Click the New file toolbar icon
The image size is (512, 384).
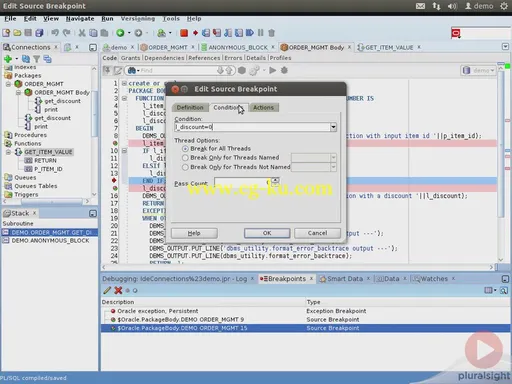click(6, 33)
